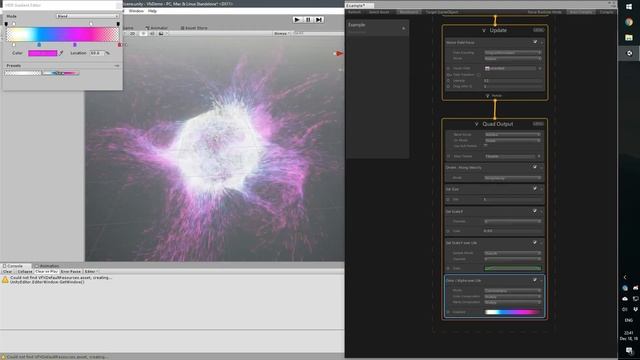Open Alpha Composition dropdown in Color/Alpha block
This screenshot has height=360, width=640.
[513, 302]
